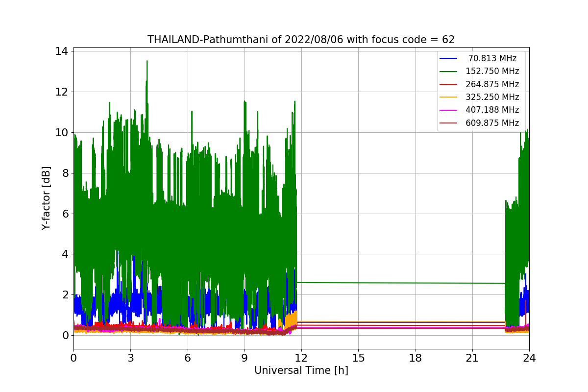The image size is (588, 392).
Task: Click the 'Universal Time [h]' axis label
Action: point(301,370)
